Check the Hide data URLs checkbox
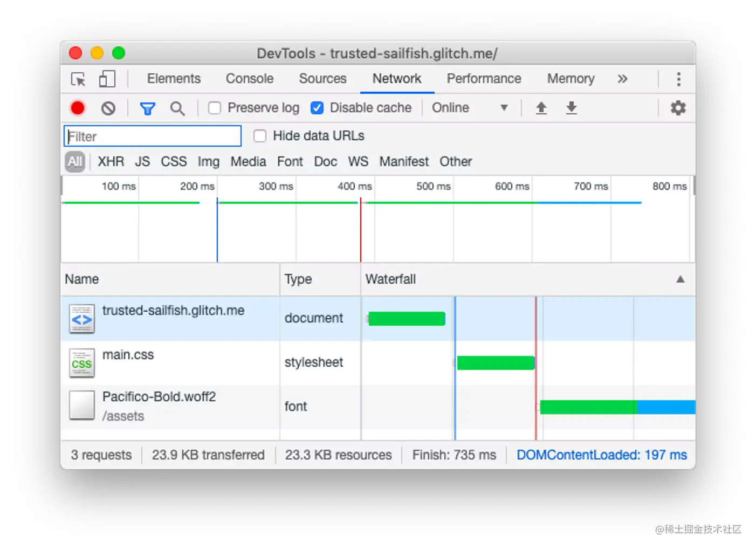The width and height of the screenshot is (756, 549). (260, 136)
